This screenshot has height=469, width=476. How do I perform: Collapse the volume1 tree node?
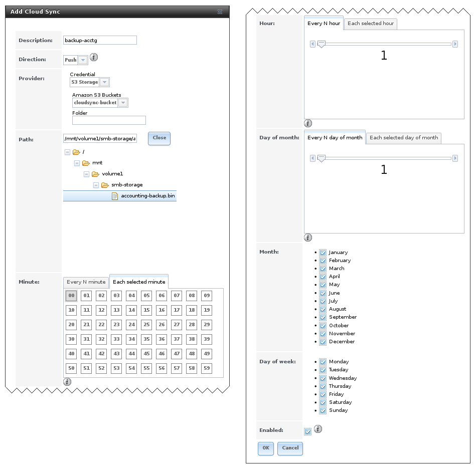tap(86, 173)
